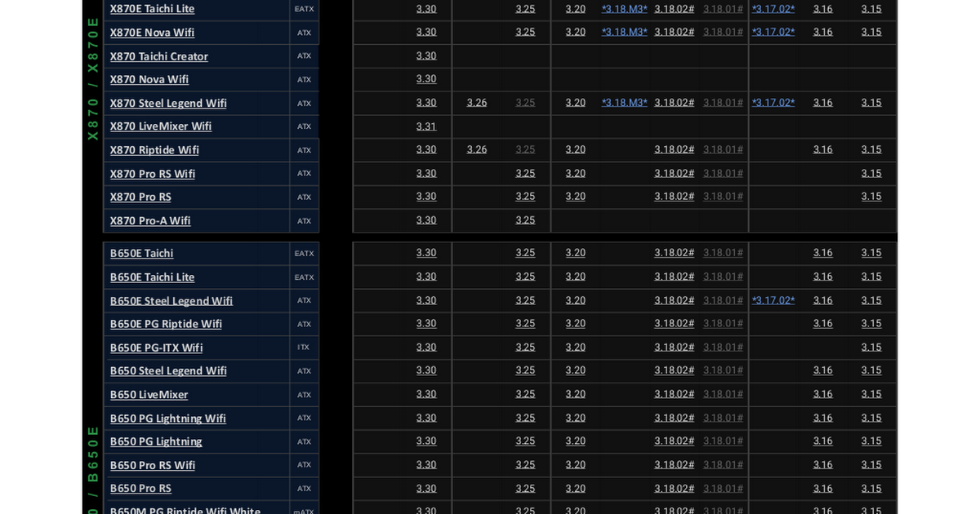Screen dimensions: 980x514
Task: Open BIOS 3.30 for X870 Taichi Creator
Action: pyautogui.click(x=426, y=55)
